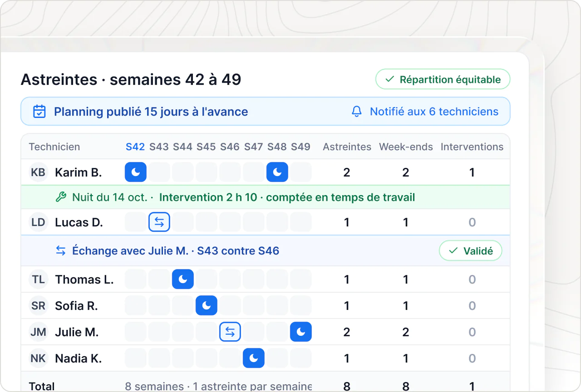Click the KB avatar for Karim B.

tap(38, 172)
